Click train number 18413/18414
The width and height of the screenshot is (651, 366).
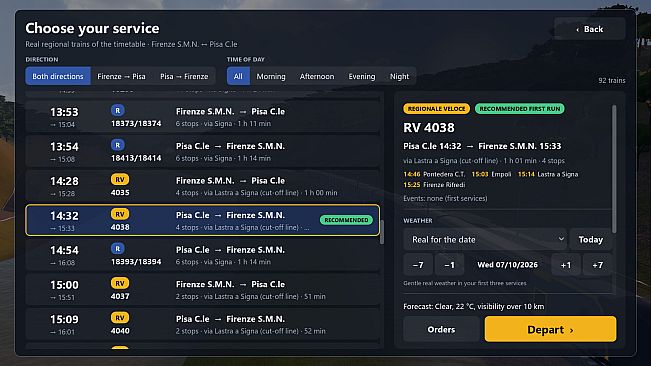coord(136,158)
